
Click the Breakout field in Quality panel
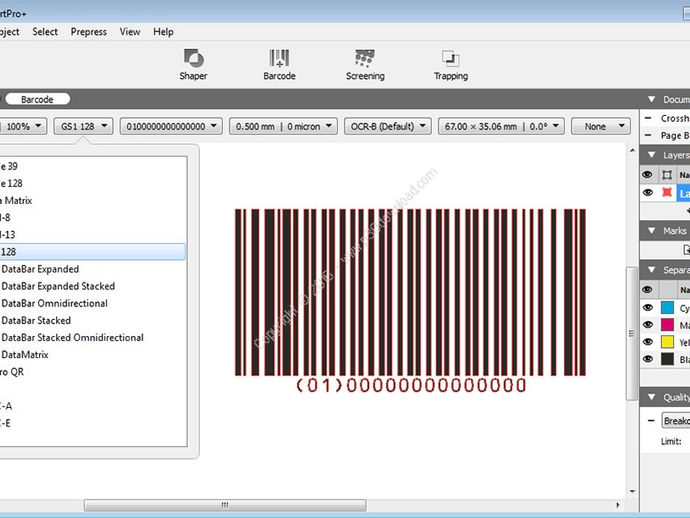pyautogui.click(x=676, y=421)
